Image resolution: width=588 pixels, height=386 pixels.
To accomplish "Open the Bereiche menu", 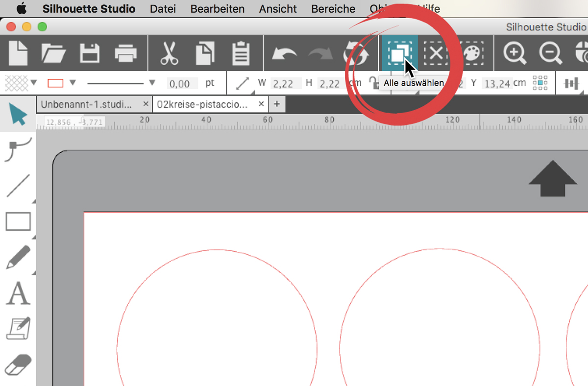I will 333,9.
